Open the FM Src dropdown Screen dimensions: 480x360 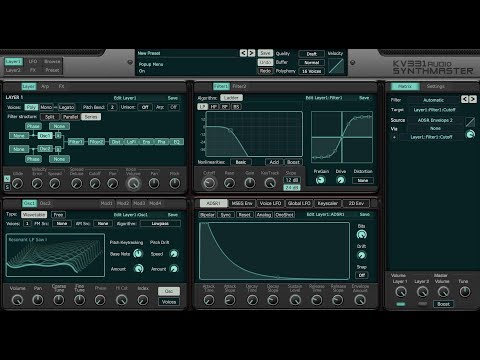[x=62, y=223]
